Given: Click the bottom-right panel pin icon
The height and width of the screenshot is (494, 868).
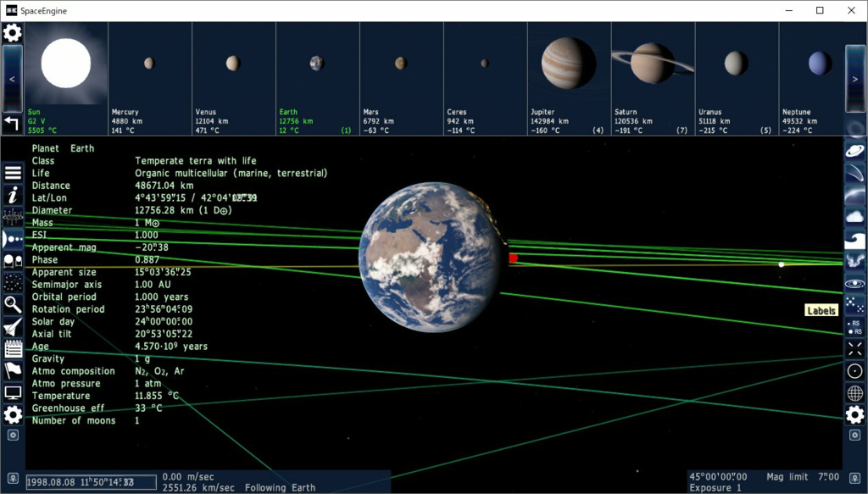Looking at the screenshot, I should click(854, 479).
